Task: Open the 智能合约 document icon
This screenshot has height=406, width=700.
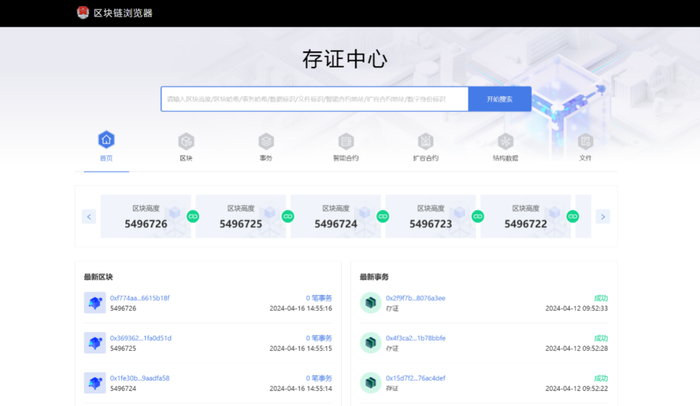Action: pyautogui.click(x=346, y=142)
